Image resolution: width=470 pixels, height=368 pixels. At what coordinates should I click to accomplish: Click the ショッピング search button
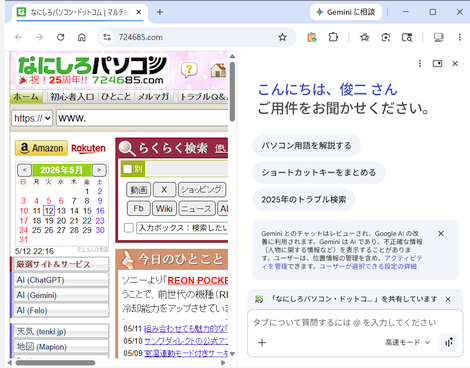[x=202, y=190]
